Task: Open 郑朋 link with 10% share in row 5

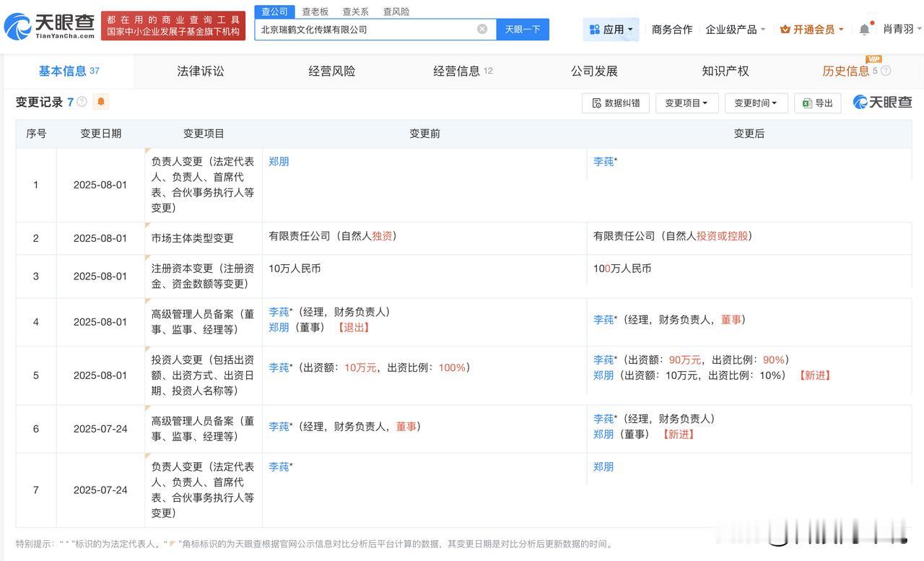Action: (x=603, y=375)
